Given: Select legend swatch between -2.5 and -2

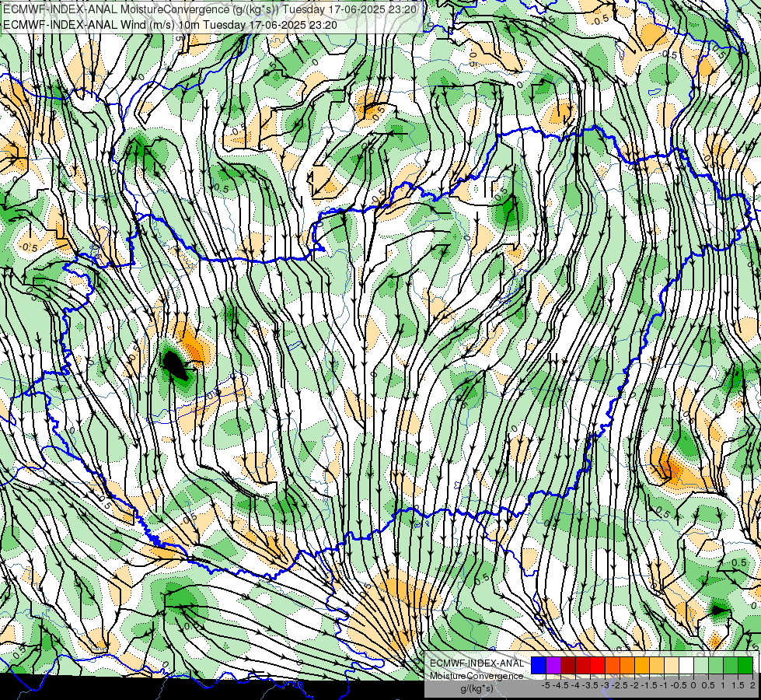Looking at the screenshot, I should [627, 666].
